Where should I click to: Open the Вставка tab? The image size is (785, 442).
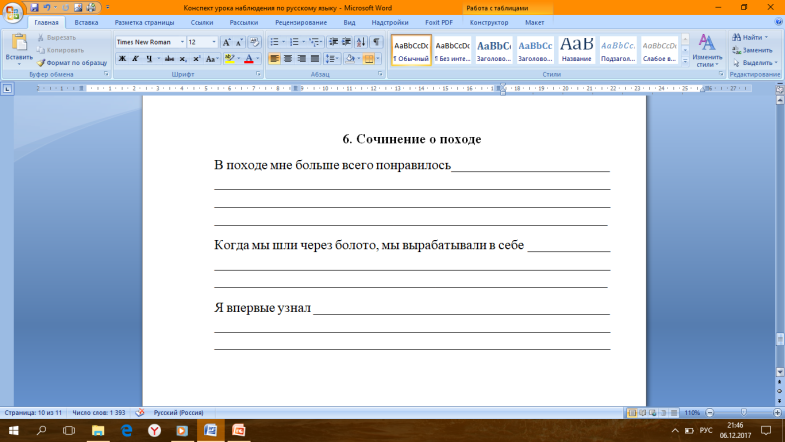86,23
